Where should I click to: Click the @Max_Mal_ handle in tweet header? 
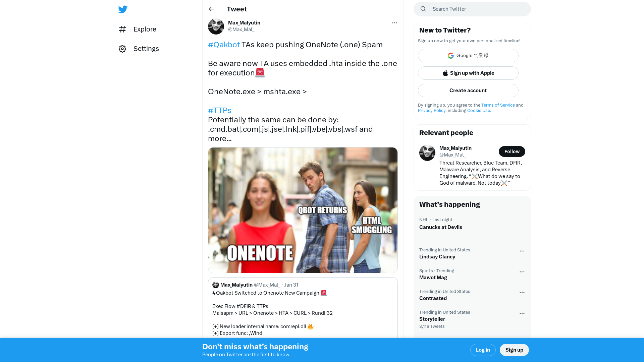(241, 29)
